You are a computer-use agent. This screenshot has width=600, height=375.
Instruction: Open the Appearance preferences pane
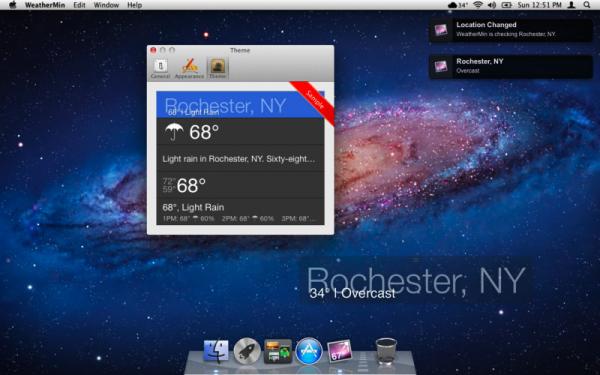pyautogui.click(x=189, y=69)
